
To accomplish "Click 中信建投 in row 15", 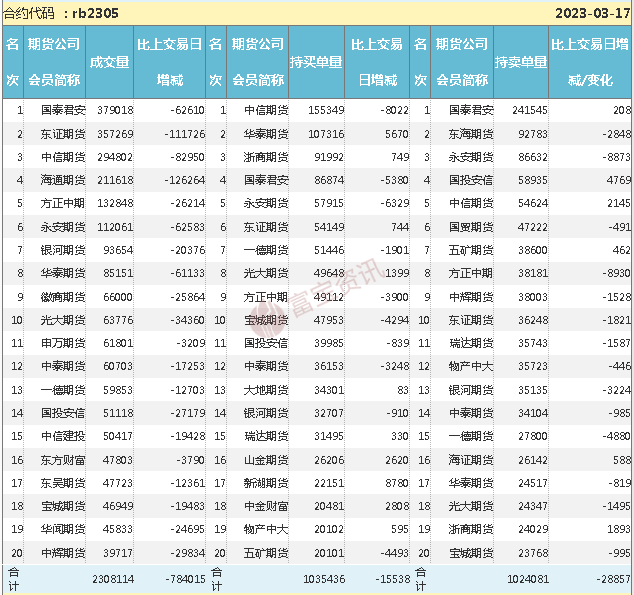I will coord(63,436).
